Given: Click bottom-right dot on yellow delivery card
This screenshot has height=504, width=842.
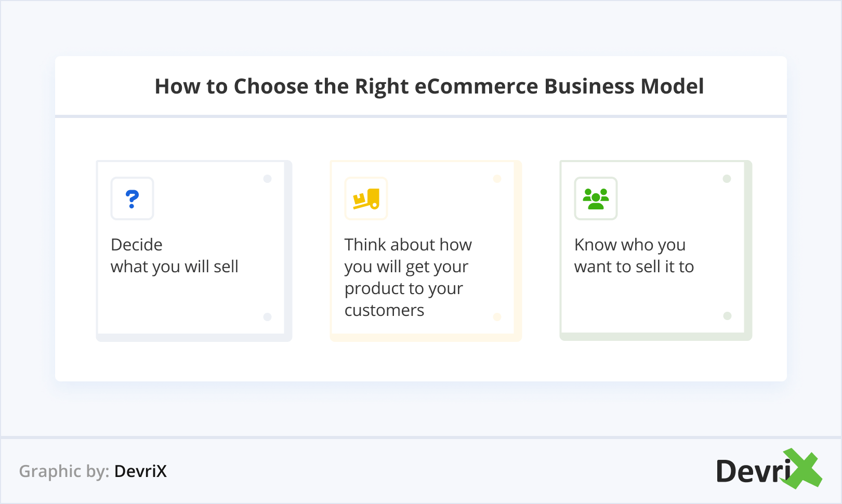Looking at the screenshot, I should [497, 317].
